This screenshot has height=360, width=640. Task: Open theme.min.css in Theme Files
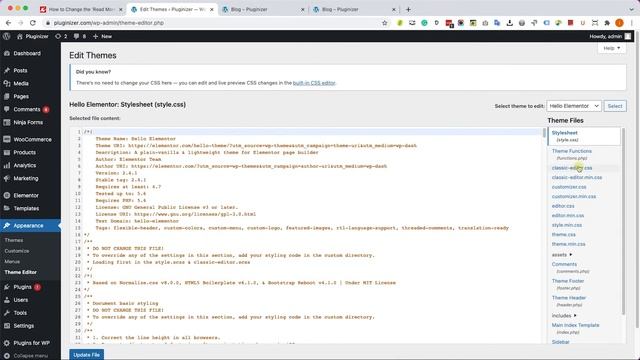[x=569, y=244]
